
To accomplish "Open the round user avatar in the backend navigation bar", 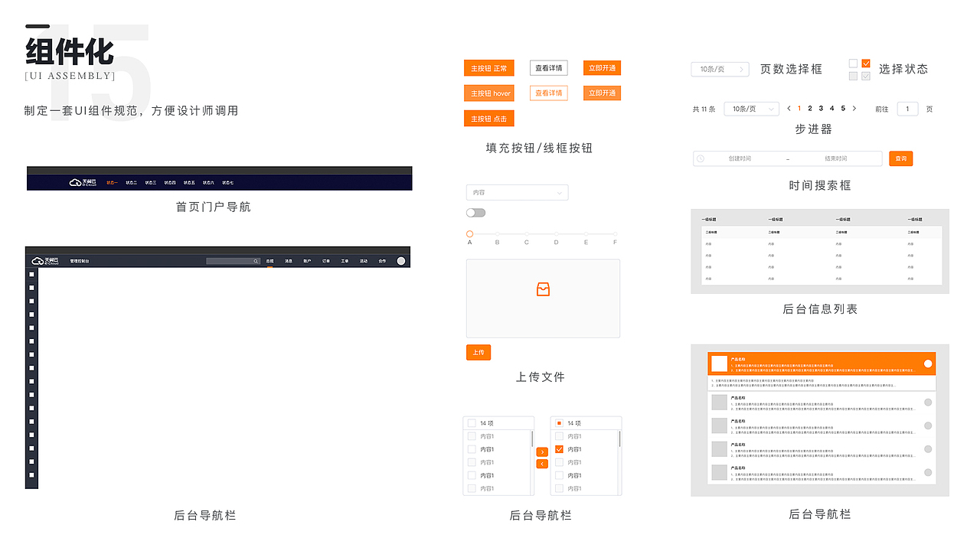I will 401,261.
